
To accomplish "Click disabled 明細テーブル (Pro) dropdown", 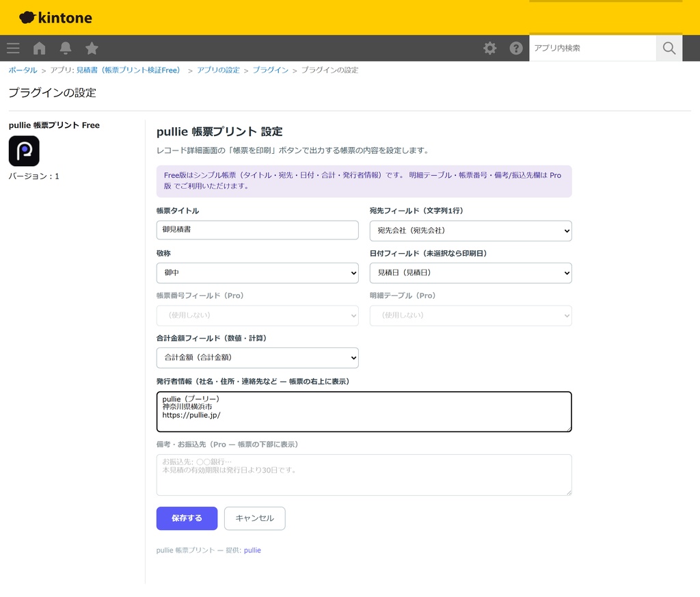I will [470, 315].
